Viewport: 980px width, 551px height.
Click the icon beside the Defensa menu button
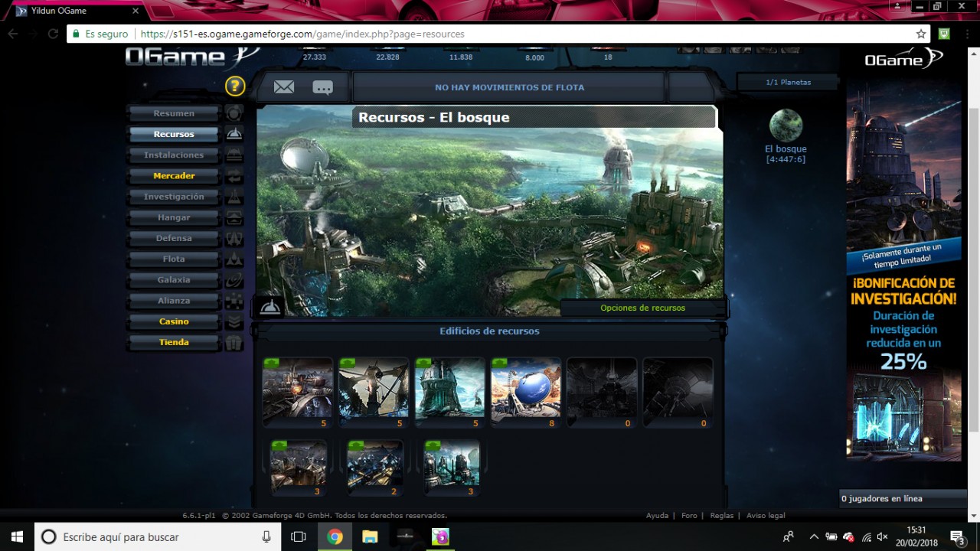[x=234, y=238]
